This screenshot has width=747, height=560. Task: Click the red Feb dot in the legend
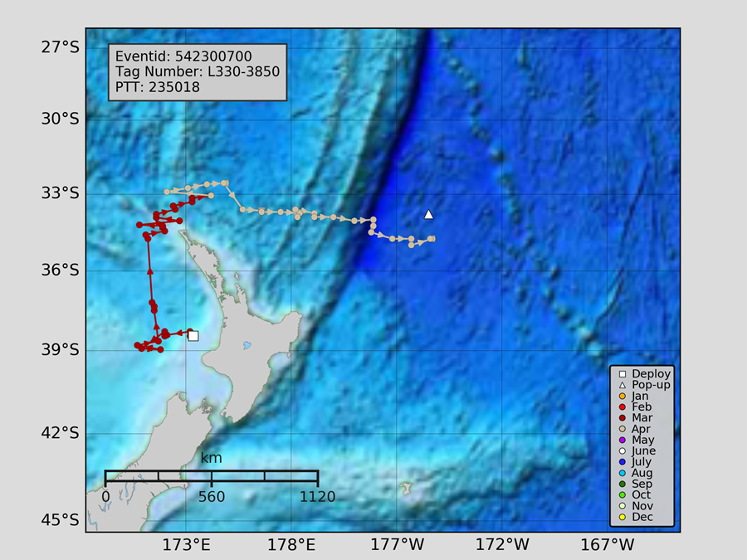tap(622, 407)
